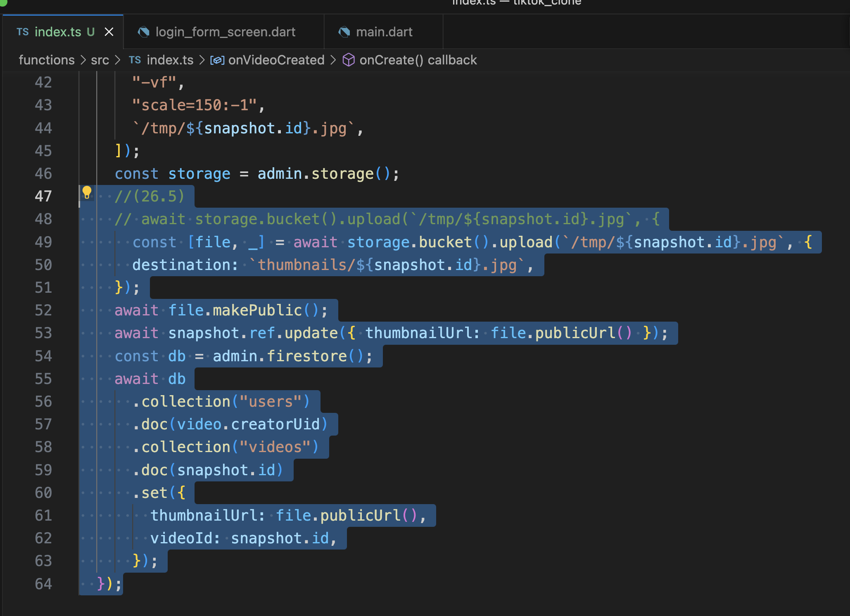Viewport: 850px width, 616px height.
Task: Click the TypeScript icon on index.ts tab
Action: point(23,32)
